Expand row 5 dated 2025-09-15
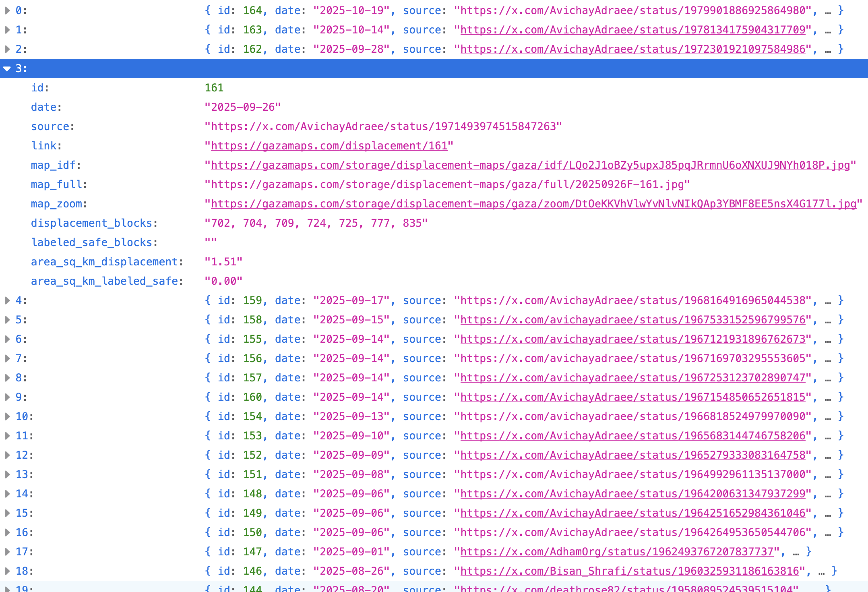This screenshot has height=592, width=868. pyautogui.click(x=7, y=320)
